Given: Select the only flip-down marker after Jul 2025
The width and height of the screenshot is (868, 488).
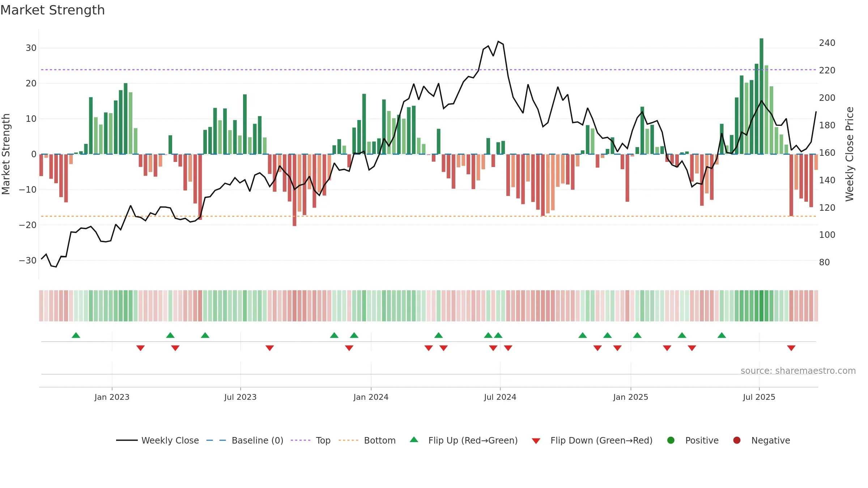Looking at the screenshot, I should coord(791,348).
